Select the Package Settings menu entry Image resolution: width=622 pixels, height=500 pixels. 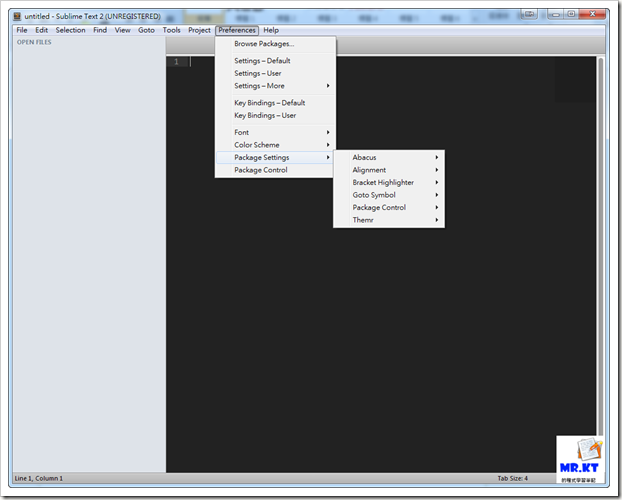pos(275,158)
